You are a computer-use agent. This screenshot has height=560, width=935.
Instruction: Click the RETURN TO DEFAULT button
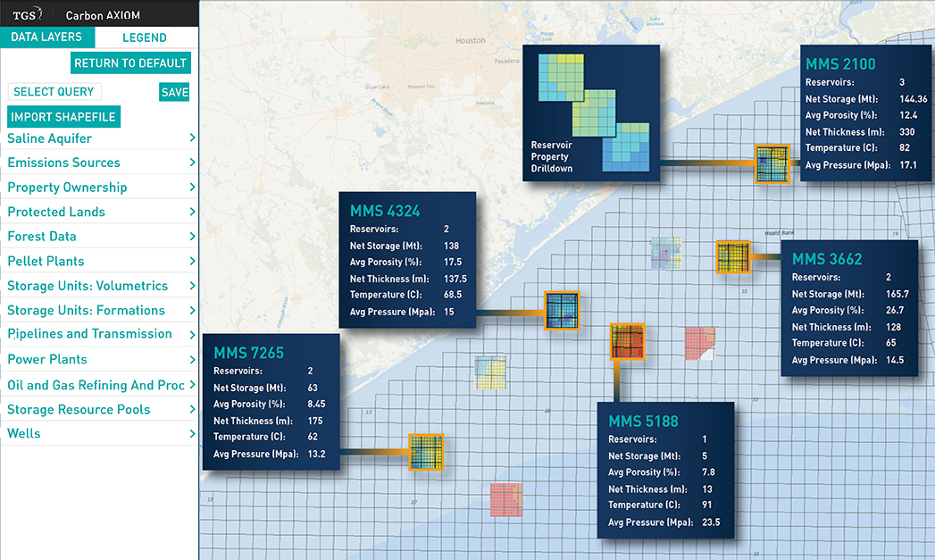coord(130,63)
